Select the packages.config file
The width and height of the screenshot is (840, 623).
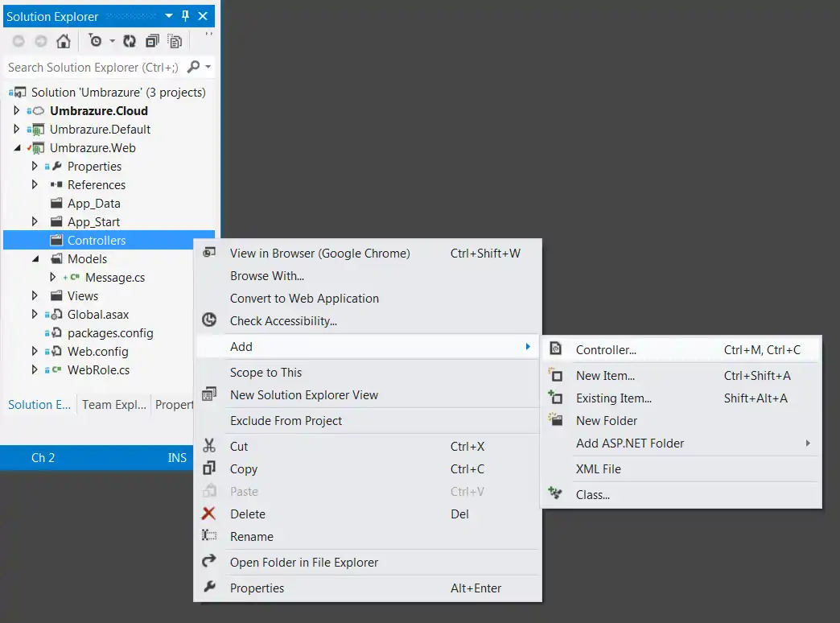click(x=110, y=333)
